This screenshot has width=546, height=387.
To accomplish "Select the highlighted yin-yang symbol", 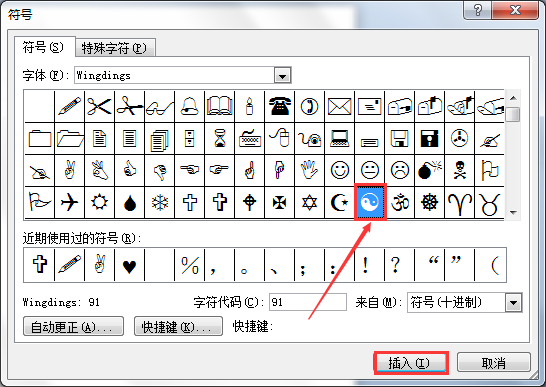I will (x=370, y=202).
